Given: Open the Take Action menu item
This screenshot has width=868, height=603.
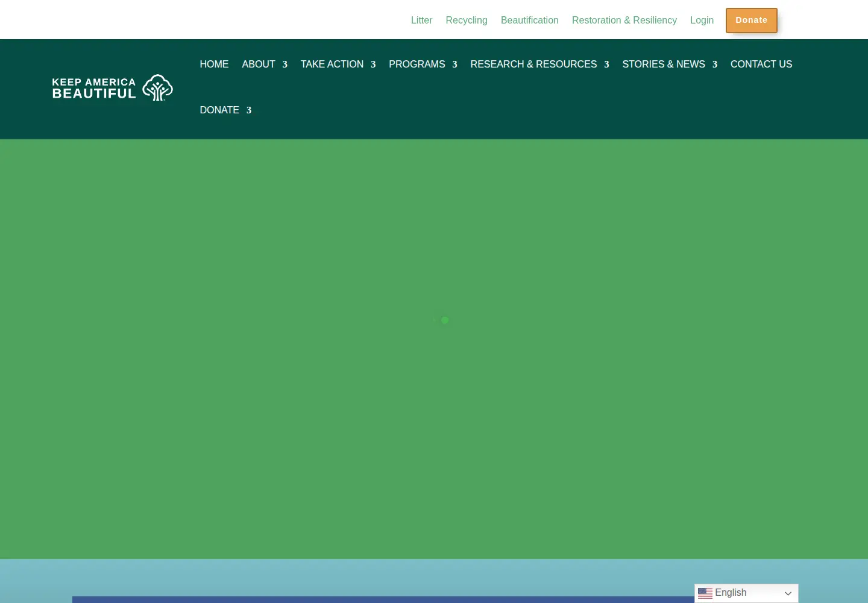Looking at the screenshot, I should click(x=332, y=64).
